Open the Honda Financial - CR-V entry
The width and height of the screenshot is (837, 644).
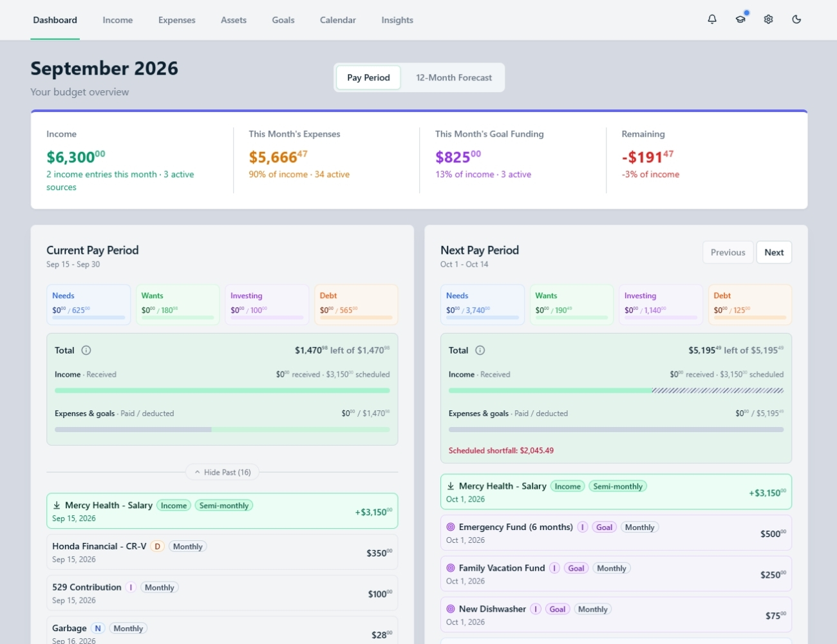click(222, 552)
